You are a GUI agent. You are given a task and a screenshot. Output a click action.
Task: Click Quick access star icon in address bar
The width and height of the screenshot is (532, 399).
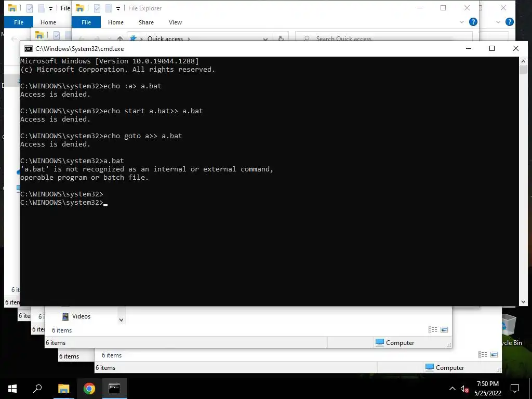[134, 38]
